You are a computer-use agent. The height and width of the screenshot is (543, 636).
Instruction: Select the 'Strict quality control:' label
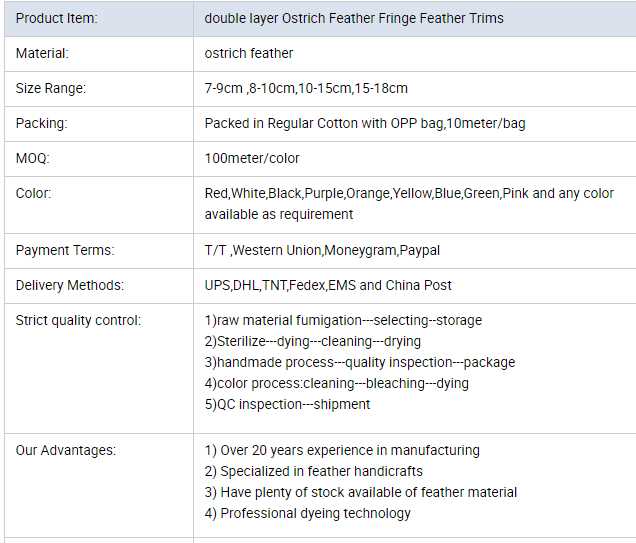(x=78, y=320)
